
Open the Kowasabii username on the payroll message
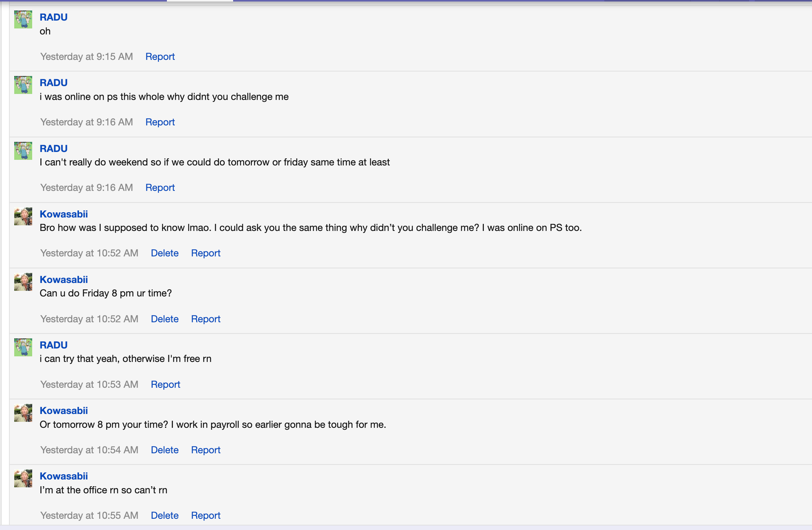point(64,411)
